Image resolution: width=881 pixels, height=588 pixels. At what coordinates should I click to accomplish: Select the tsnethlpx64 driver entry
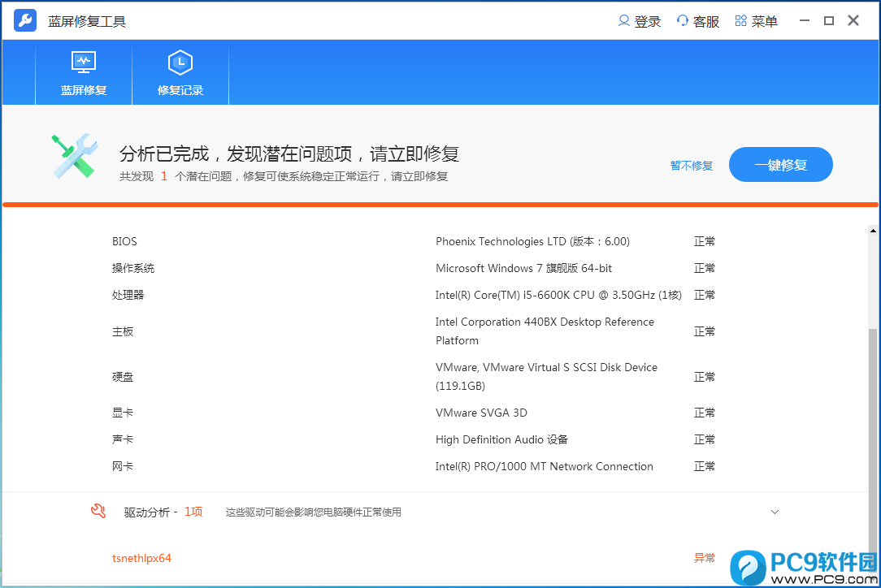141,558
